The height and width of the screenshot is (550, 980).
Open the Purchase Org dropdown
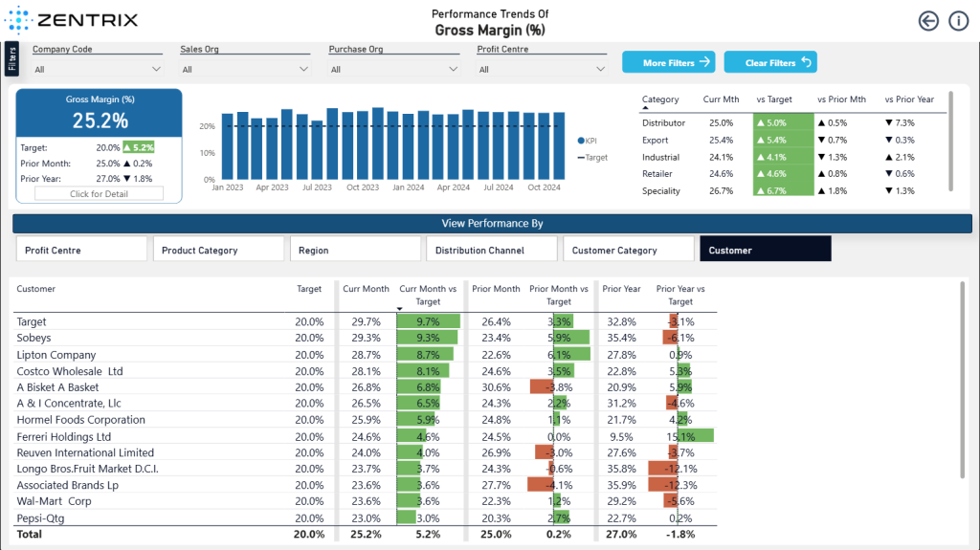pyautogui.click(x=393, y=70)
